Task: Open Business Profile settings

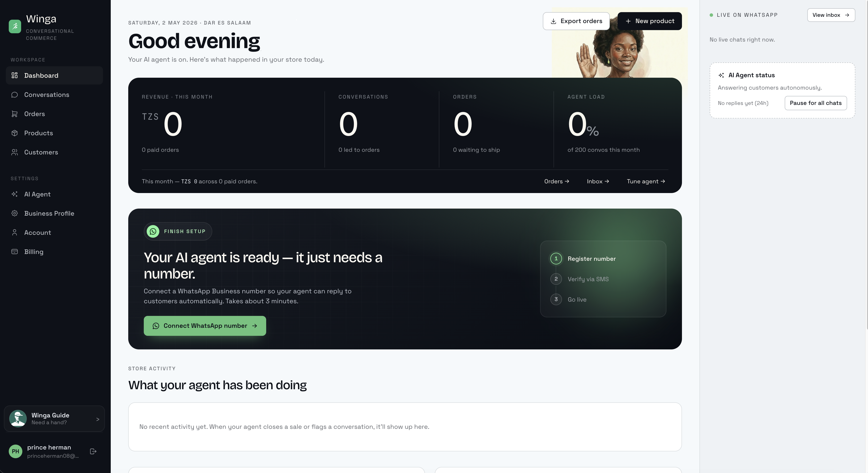Action: click(54, 213)
